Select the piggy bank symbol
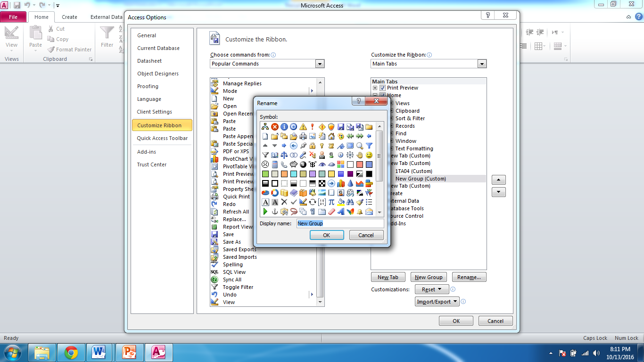 pos(293,165)
